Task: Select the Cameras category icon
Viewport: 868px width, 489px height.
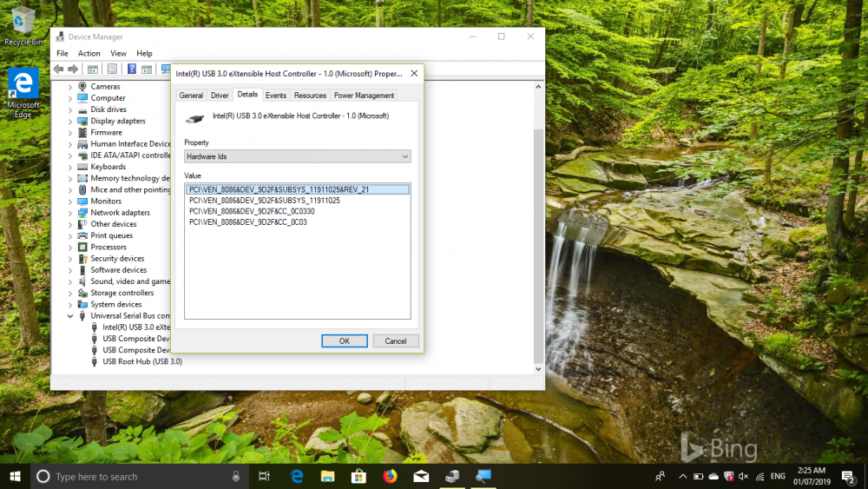Action: tap(82, 86)
